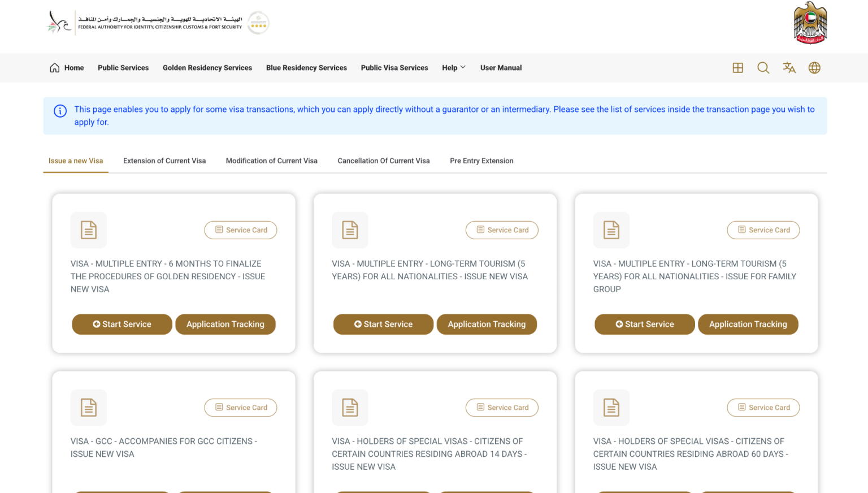
Task: Open Service Card for GCC Accompanies visa
Action: click(x=241, y=408)
